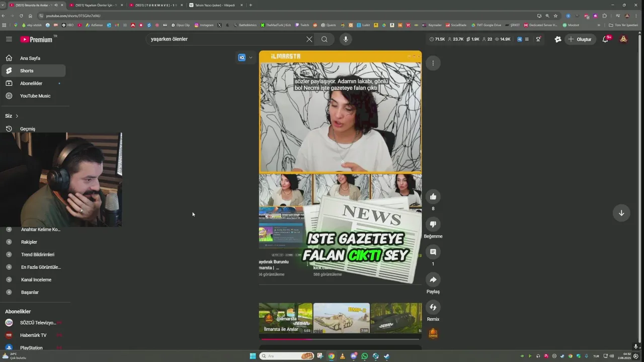Seek in the Short's red progress bar
Image resolution: width=644 pixels, height=362 pixels.
341,339
